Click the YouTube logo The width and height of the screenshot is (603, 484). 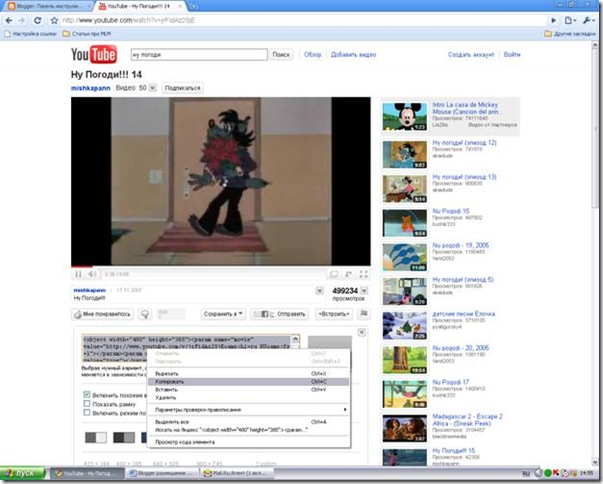[94, 54]
